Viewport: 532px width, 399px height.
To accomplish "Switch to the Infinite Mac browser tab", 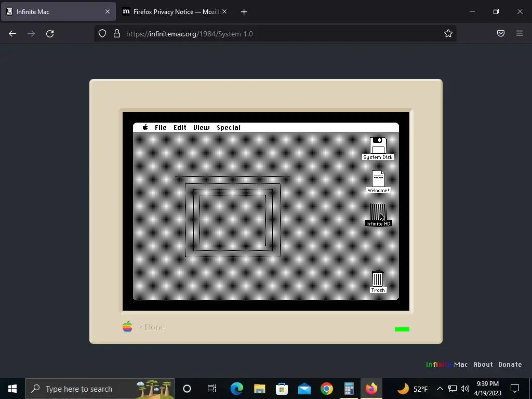I will pyautogui.click(x=58, y=11).
